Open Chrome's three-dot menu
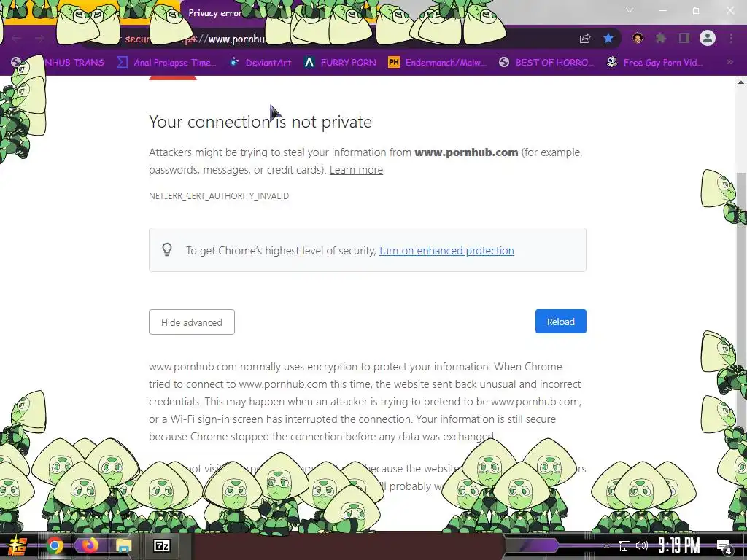 [x=731, y=38]
